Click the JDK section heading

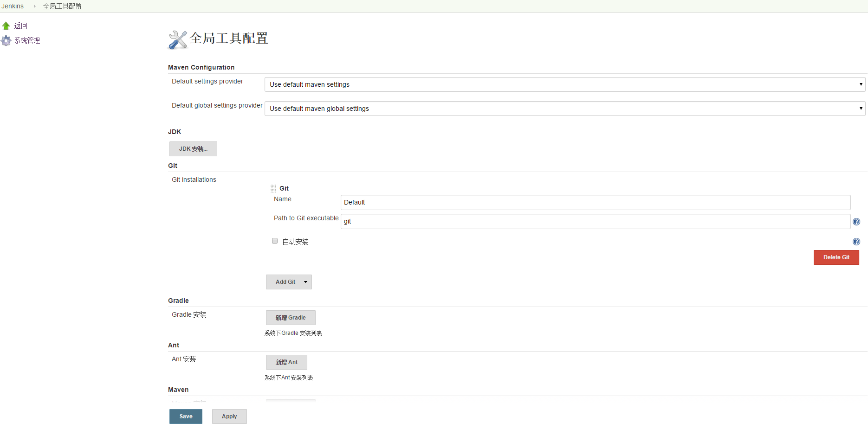[x=175, y=132]
